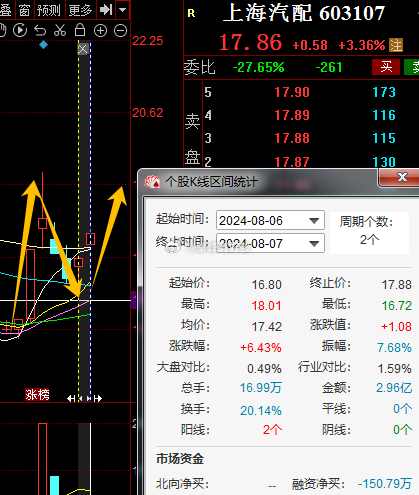This screenshot has height=495, width=419.
Task: Zoom out with the minus circle icon
Action: 120,31
